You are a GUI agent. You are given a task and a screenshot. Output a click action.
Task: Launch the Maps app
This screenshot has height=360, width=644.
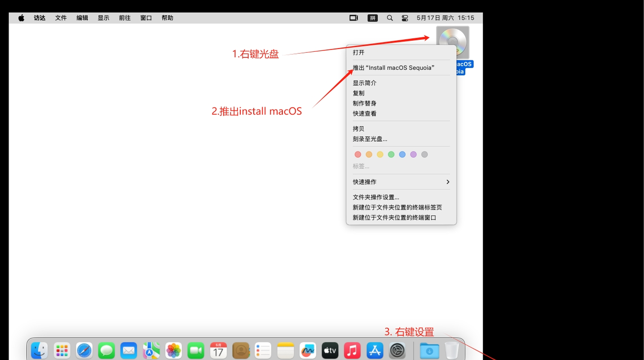(151, 350)
